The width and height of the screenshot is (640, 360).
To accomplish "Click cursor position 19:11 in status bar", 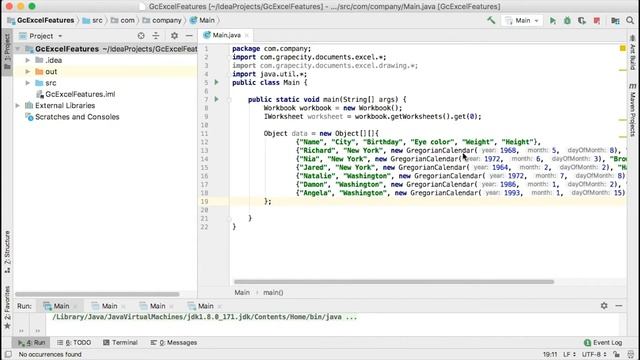I will tap(550, 354).
